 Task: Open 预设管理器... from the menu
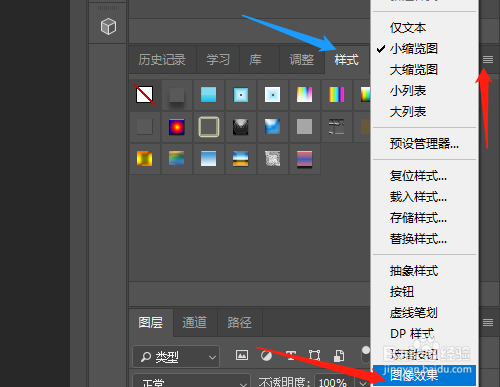pyautogui.click(x=424, y=144)
